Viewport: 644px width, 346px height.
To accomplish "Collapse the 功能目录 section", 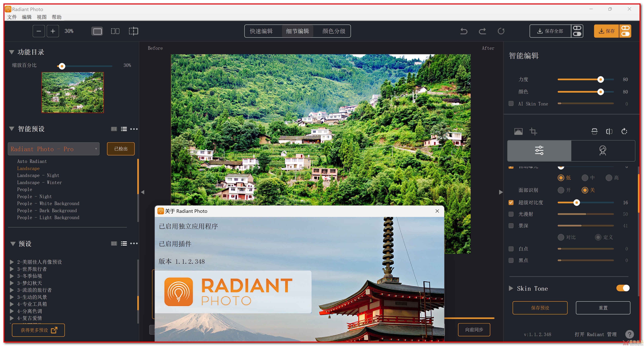I will point(12,52).
